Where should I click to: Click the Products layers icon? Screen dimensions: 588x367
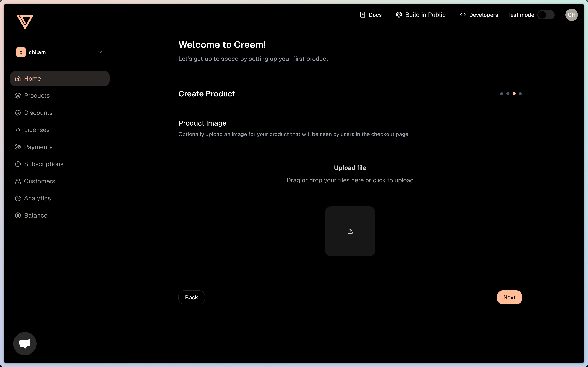pos(18,96)
